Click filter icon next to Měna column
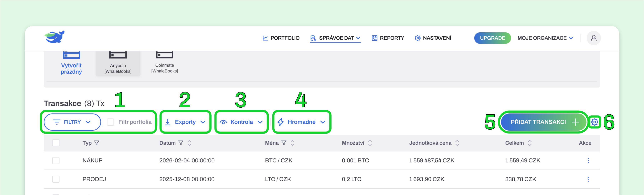The width and height of the screenshot is (644, 195). (284, 143)
